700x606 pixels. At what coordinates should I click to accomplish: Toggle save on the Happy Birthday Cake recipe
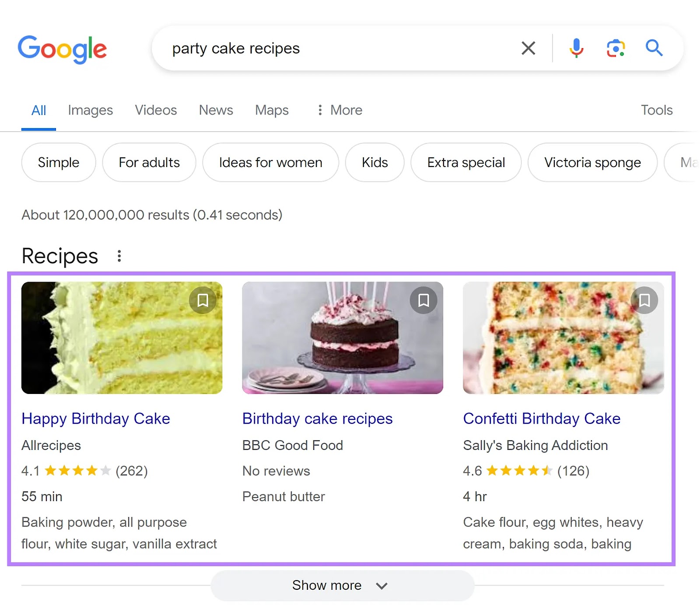(203, 300)
